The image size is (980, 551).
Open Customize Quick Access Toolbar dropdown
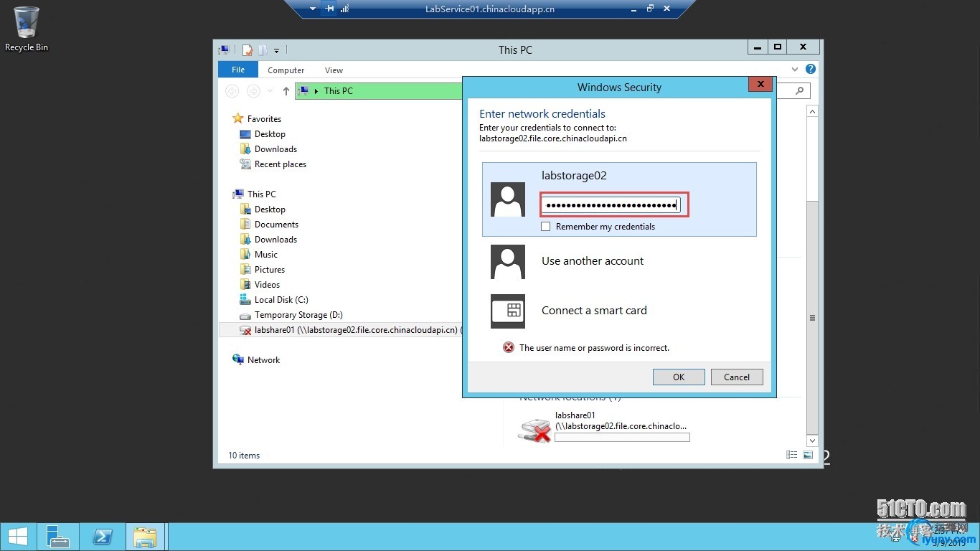coord(276,50)
